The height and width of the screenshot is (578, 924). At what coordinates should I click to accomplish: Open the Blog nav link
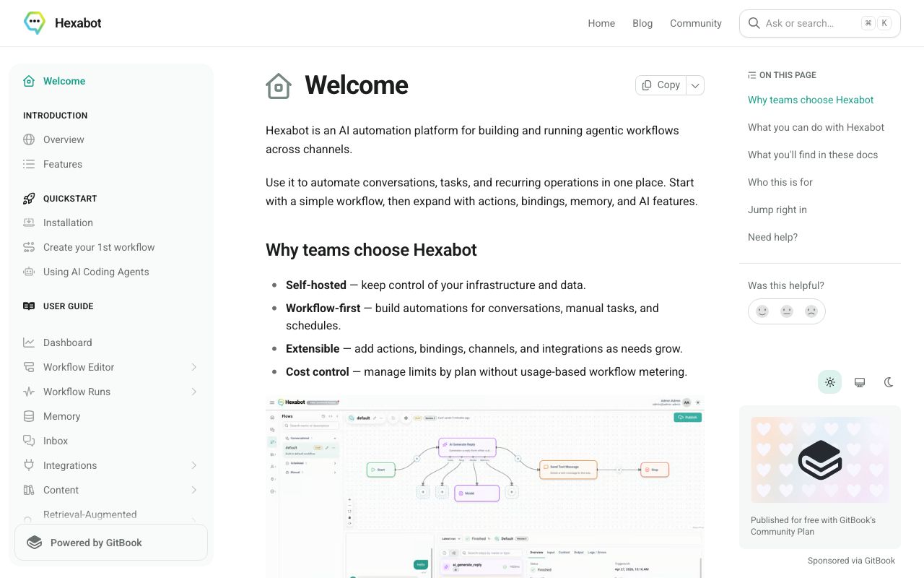click(642, 23)
